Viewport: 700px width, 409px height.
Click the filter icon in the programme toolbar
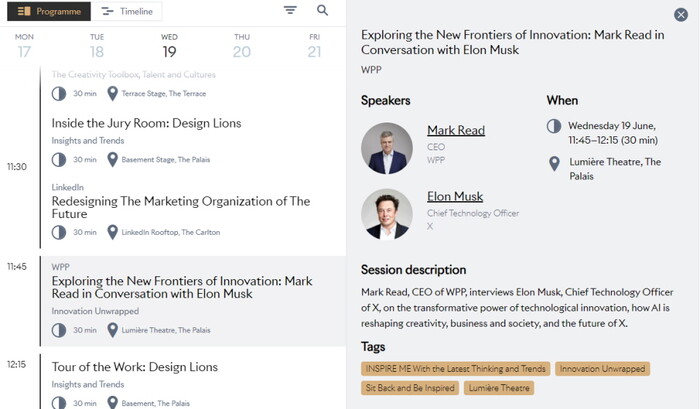click(290, 11)
